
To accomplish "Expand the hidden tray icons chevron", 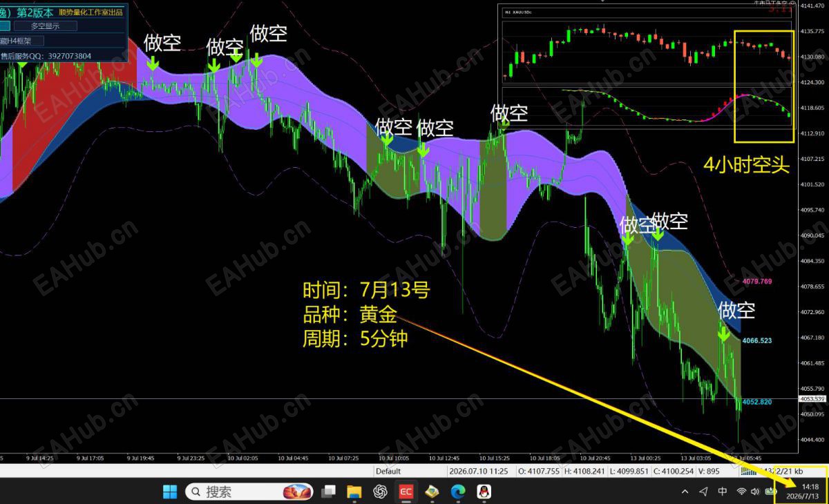I will (x=685, y=492).
